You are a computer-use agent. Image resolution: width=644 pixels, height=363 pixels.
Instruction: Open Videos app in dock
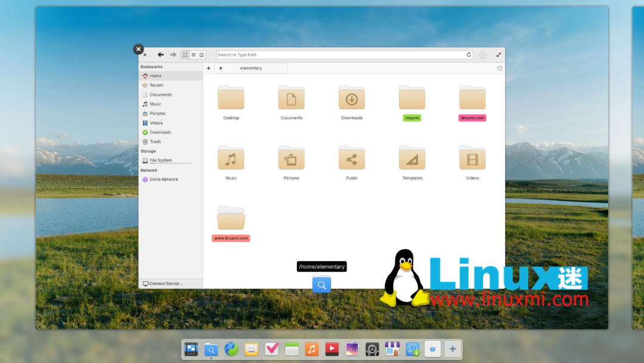pos(332,349)
